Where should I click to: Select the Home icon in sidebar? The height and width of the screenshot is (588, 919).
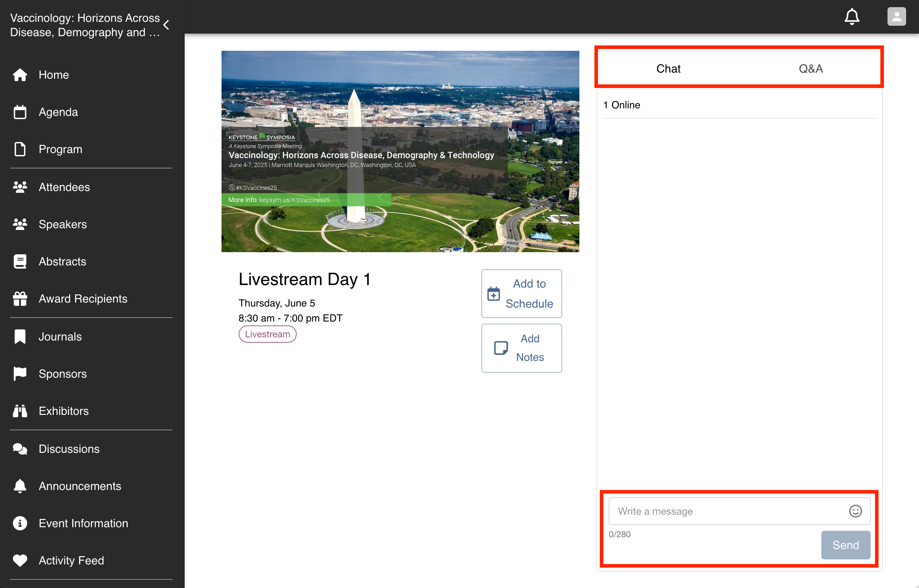(x=20, y=75)
